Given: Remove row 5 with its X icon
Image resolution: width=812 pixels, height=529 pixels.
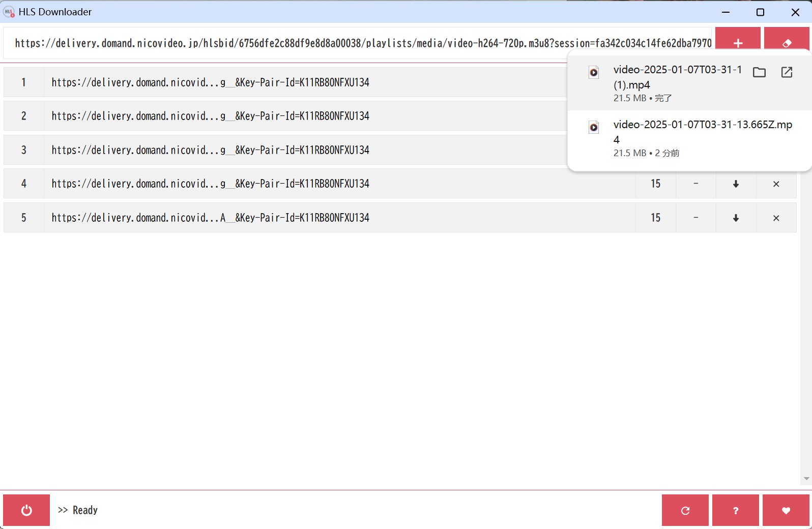Looking at the screenshot, I should pyautogui.click(x=776, y=218).
